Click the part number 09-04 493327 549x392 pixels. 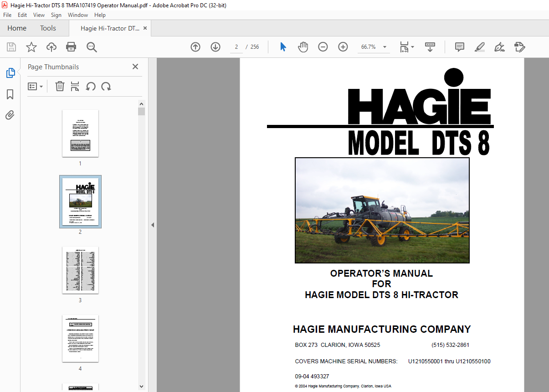(x=312, y=377)
